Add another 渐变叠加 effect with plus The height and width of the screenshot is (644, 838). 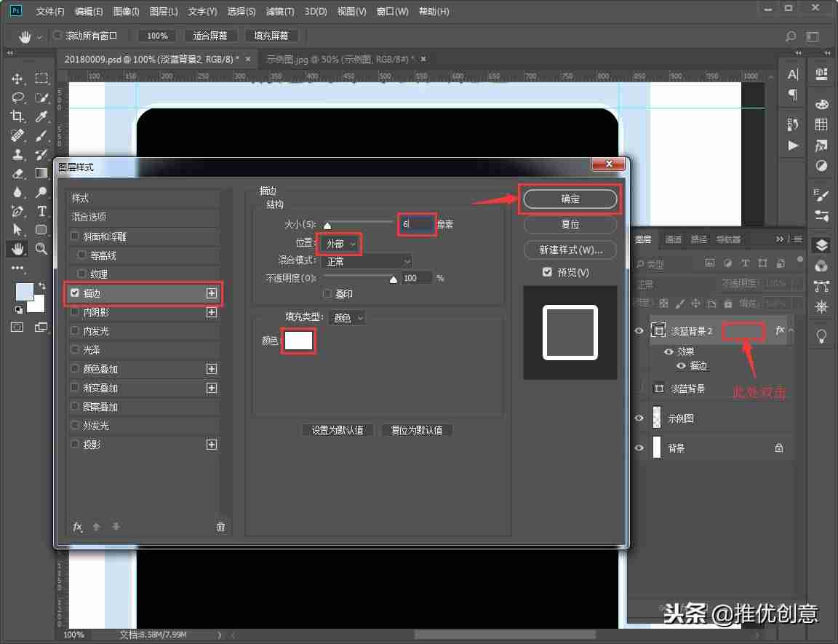coord(212,387)
